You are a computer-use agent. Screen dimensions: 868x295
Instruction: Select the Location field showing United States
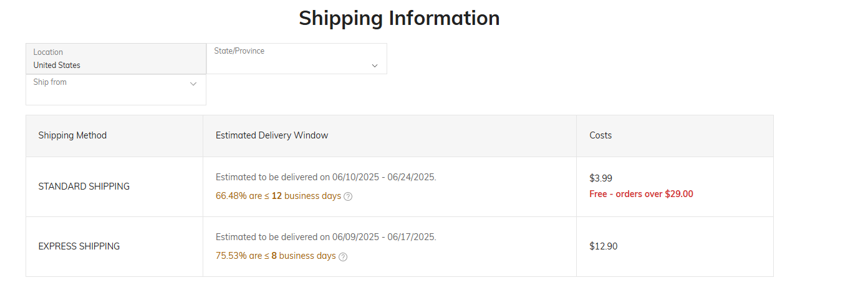[116, 59]
